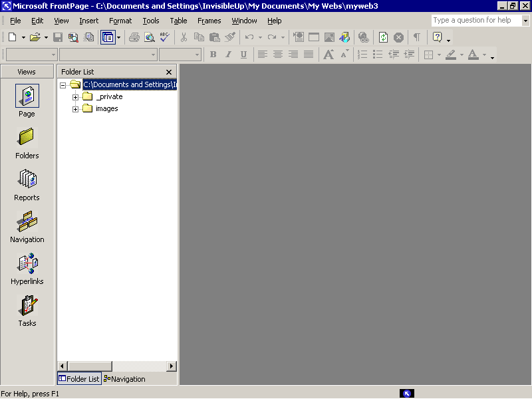The width and height of the screenshot is (532, 399).
Task: Switch to Reports view
Action: (27, 185)
